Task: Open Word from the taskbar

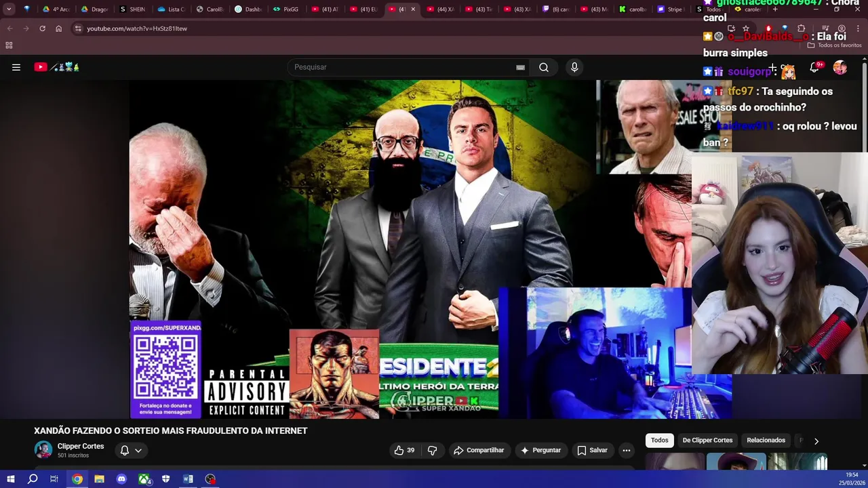Action: coord(188,479)
